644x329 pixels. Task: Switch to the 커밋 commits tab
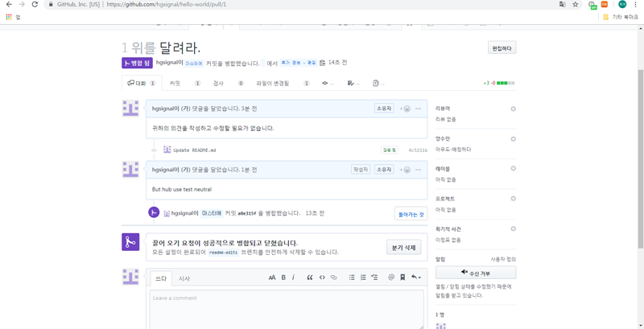pyautogui.click(x=185, y=84)
